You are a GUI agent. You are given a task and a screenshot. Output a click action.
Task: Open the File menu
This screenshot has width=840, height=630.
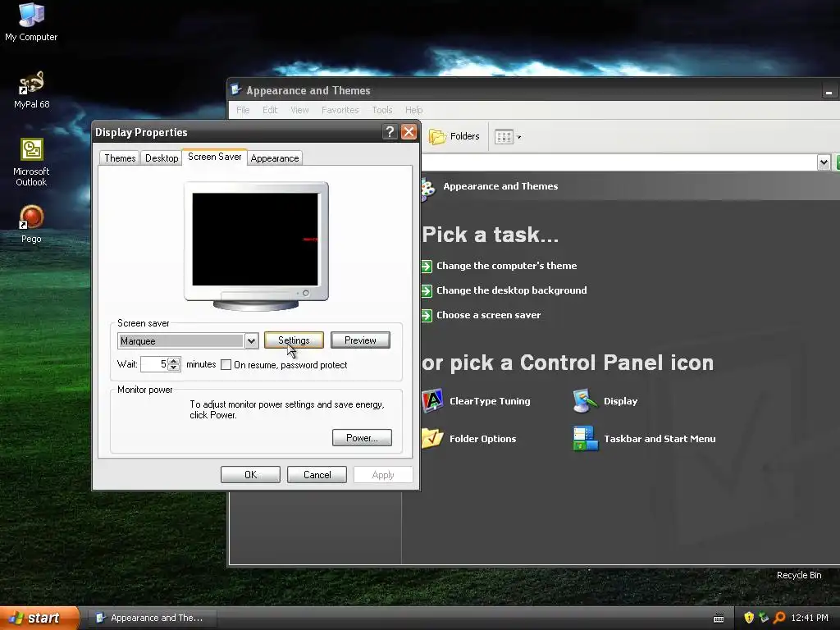point(243,110)
